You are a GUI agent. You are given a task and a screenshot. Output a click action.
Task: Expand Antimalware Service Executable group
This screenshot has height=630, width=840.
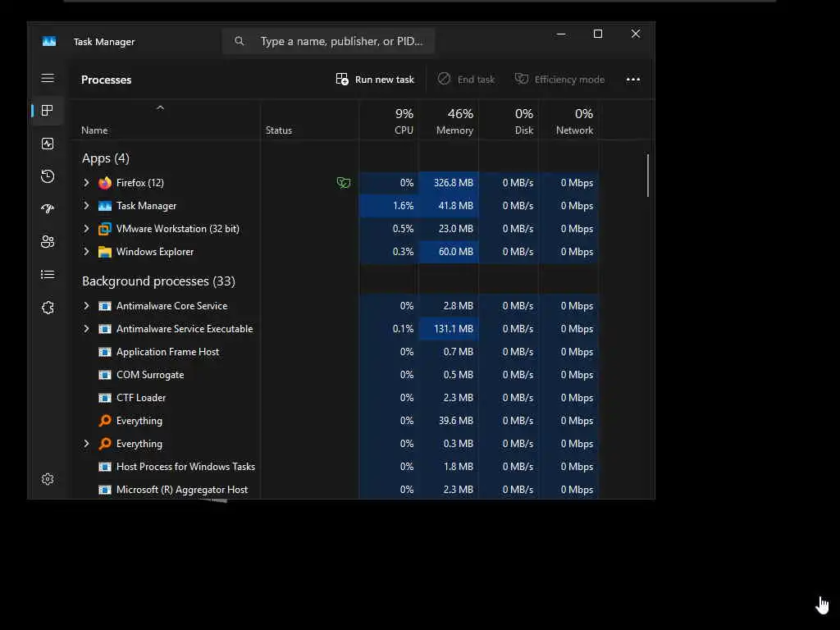point(86,329)
